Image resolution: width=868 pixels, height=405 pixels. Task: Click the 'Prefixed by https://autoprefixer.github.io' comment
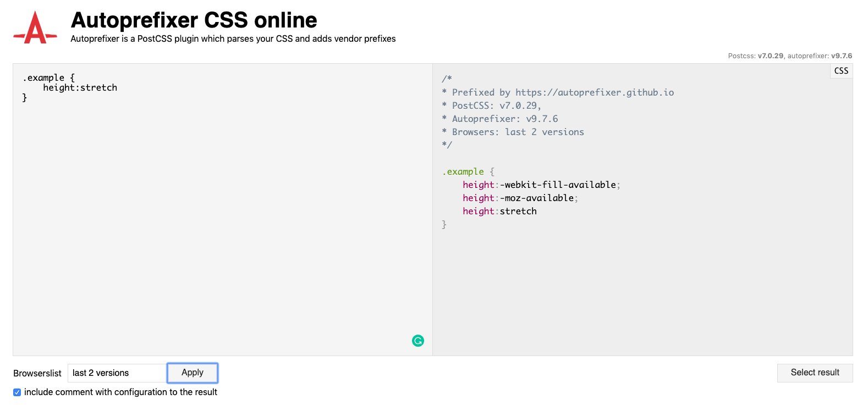click(558, 93)
